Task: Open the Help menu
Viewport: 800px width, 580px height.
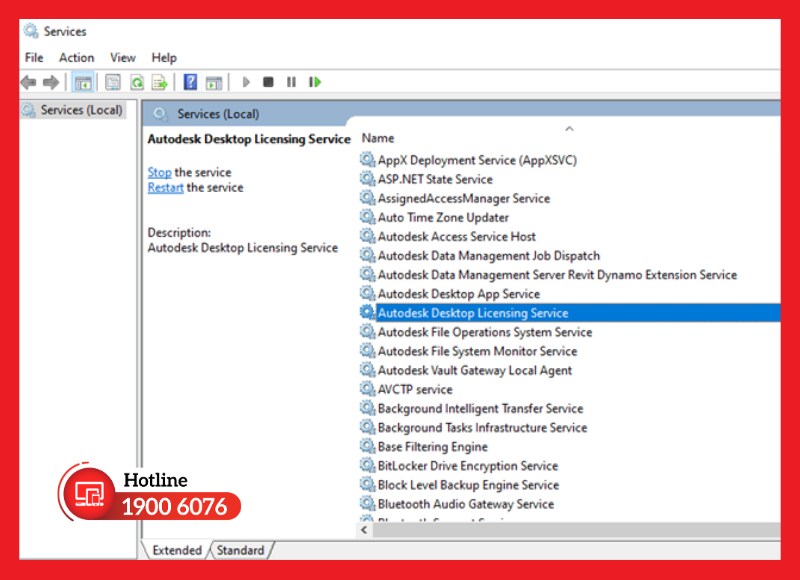Action: pyautogui.click(x=164, y=58)
